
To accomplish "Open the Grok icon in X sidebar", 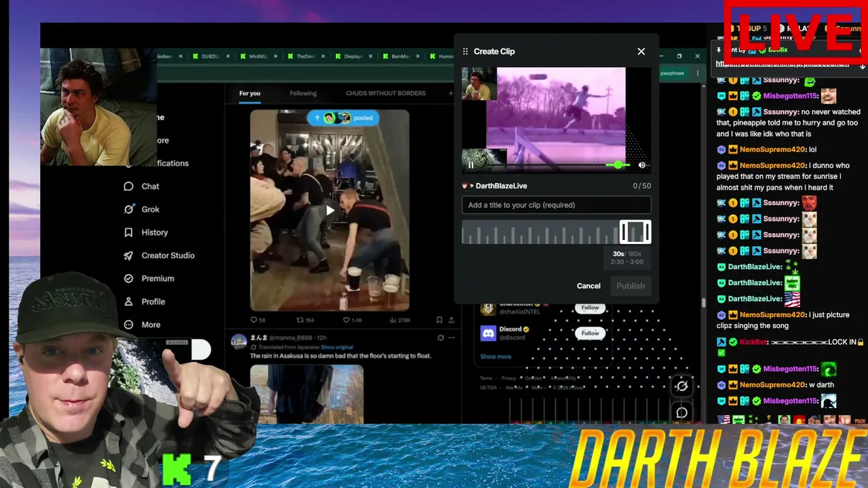I will point(128,209).
